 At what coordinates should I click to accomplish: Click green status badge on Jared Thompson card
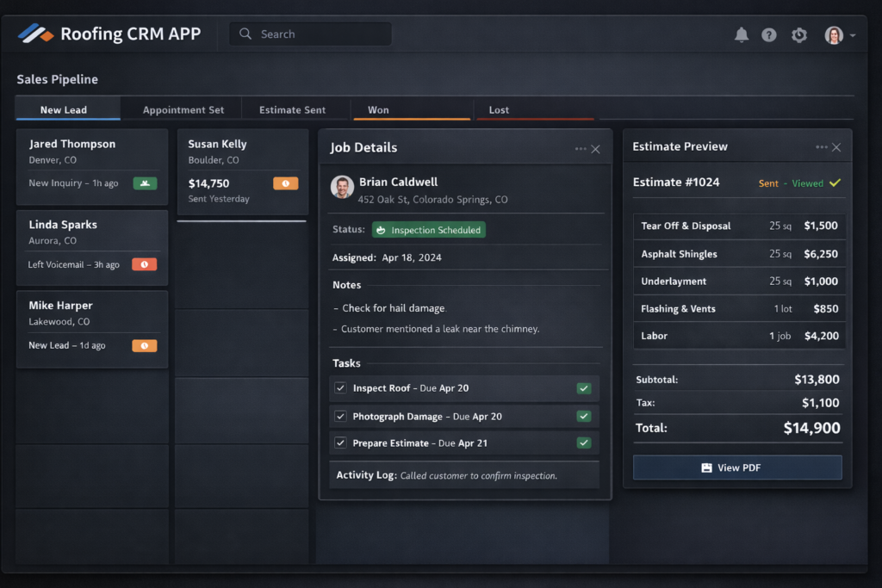point(145,183)
